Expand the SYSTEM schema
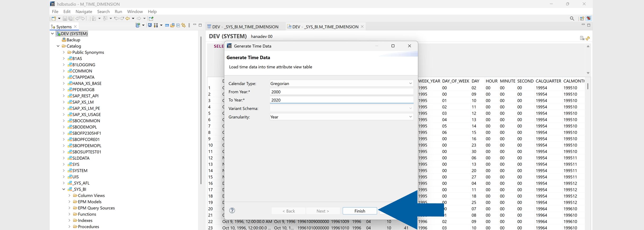 pyautogui.click(x=64, y=170)
